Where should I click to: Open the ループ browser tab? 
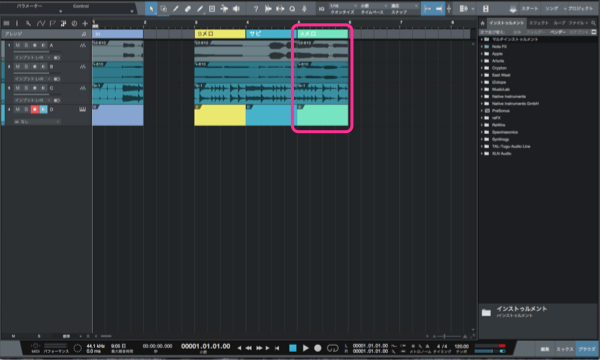559,23
